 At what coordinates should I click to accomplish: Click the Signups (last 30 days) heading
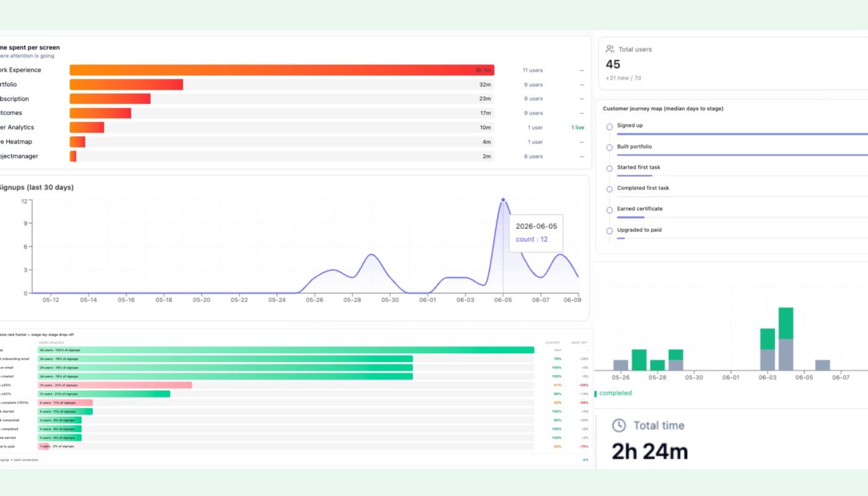(35, 187)
